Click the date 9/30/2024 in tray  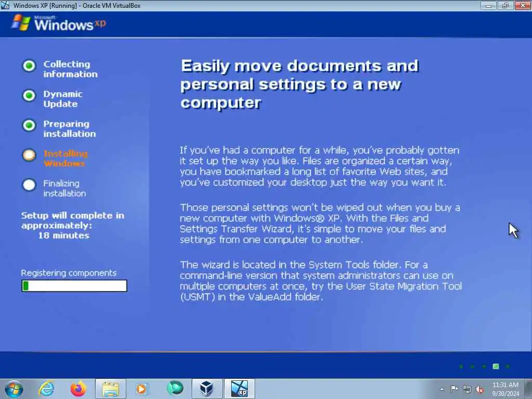[505, 394]
